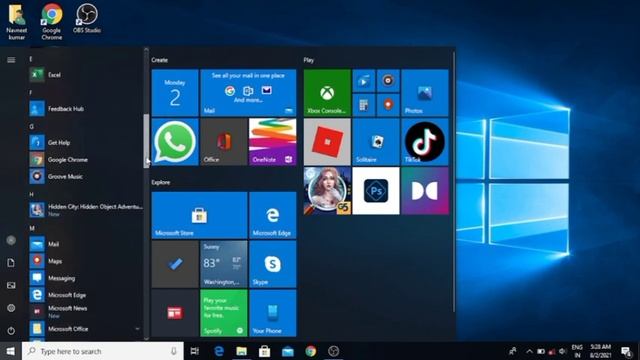
Task: Launch the Dolby Access tile
Action: (x=424, y=191)
